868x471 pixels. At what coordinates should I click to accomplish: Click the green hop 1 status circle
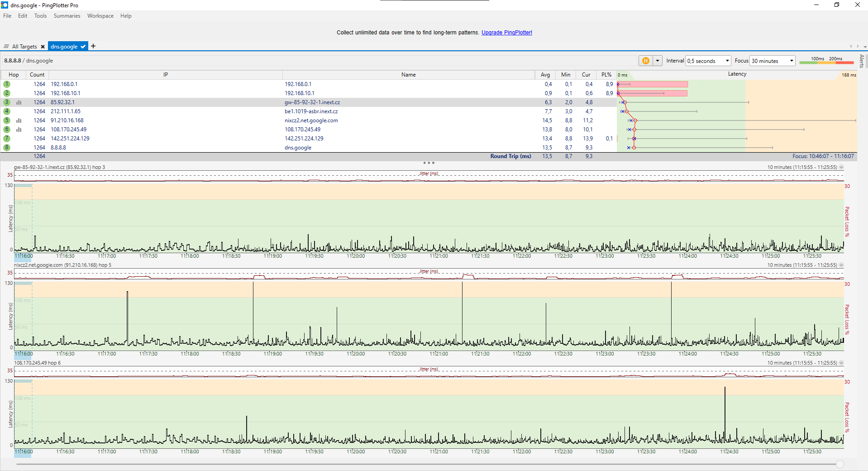point(7,84)
